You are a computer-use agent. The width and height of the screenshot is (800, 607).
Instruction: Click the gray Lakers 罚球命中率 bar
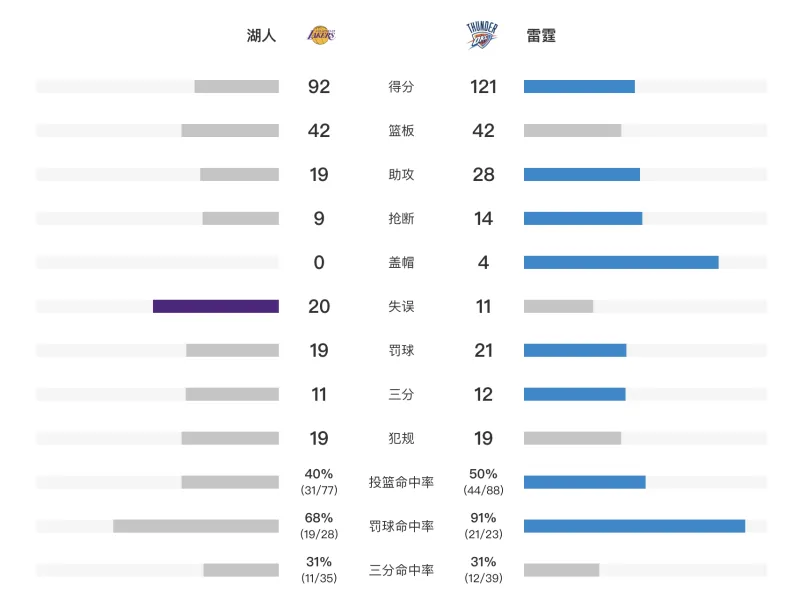tap(196, 526)
